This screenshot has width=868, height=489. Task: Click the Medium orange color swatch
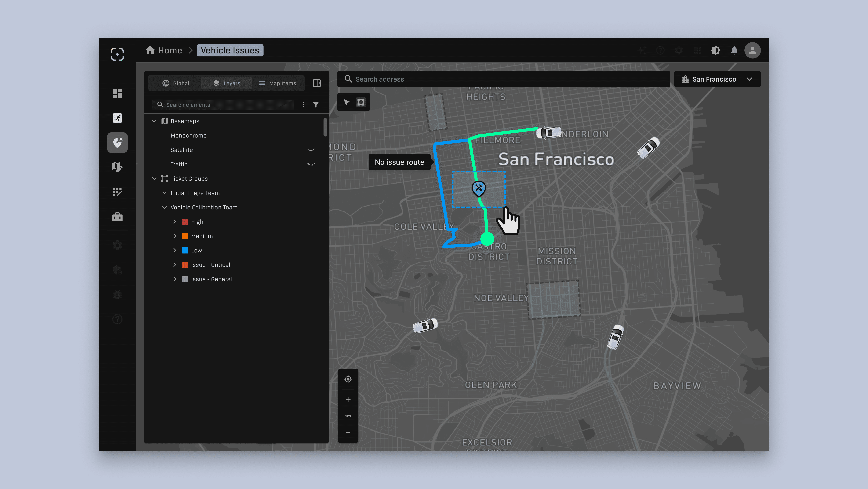185,236
